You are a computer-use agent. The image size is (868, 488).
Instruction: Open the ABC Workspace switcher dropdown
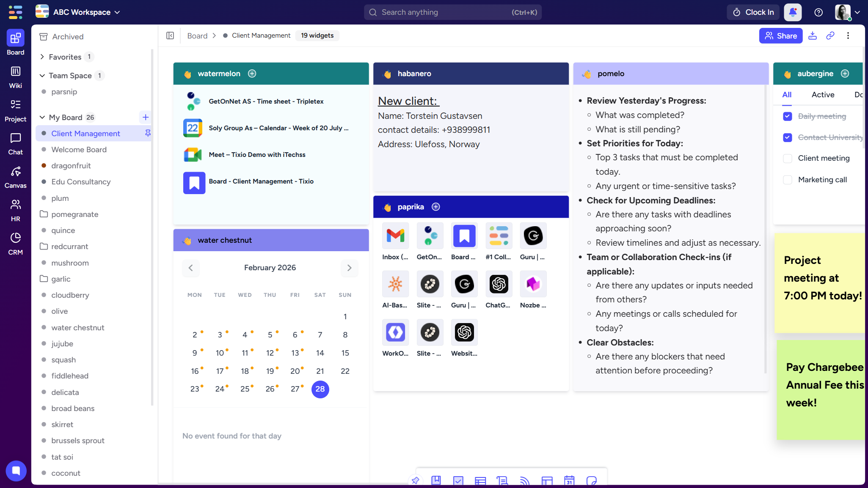pos(117,12)
